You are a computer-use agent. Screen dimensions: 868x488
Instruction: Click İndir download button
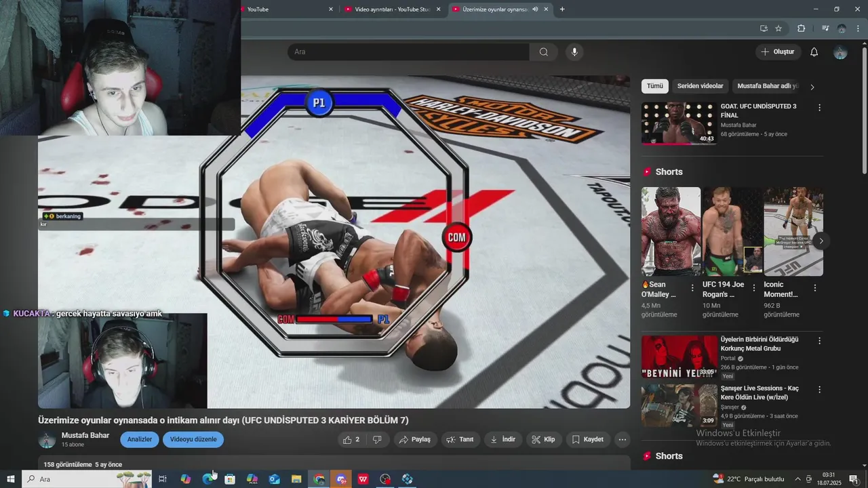(x=503, y=439)
